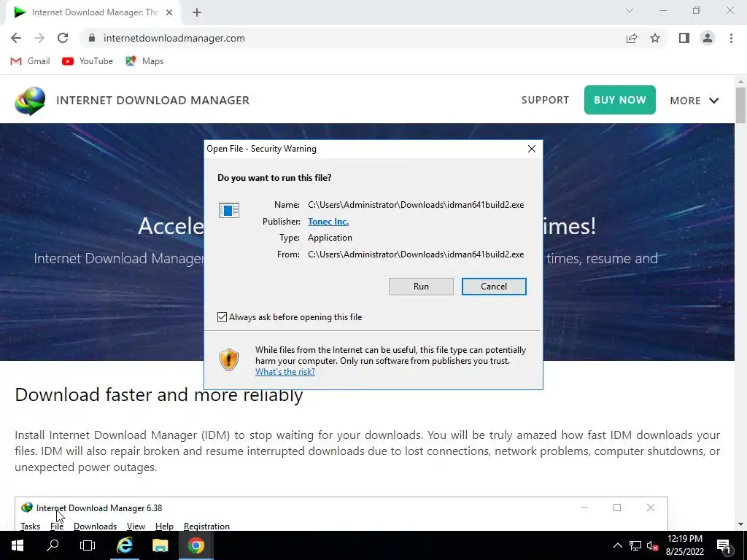Click the Do you want to run this file? text
The width and height of the screenshot is (747, 560).
coord(274,178)
